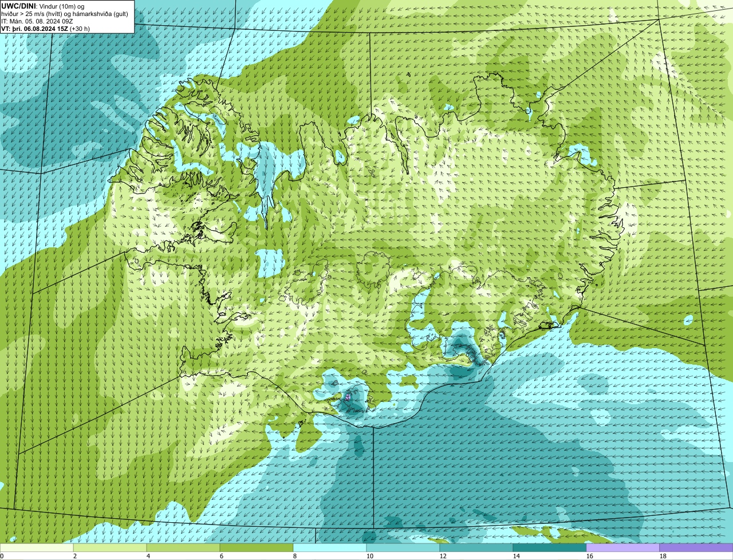Click the '14' label on wind scale
733x560 pixels.
pos(517,556)
